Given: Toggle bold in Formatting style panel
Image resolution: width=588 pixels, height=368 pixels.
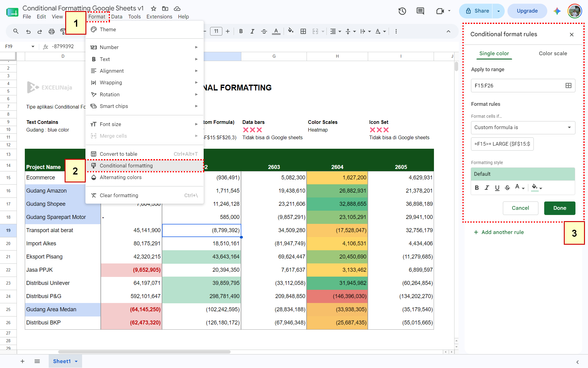Looking at the screenshot, I should point(477,188).
